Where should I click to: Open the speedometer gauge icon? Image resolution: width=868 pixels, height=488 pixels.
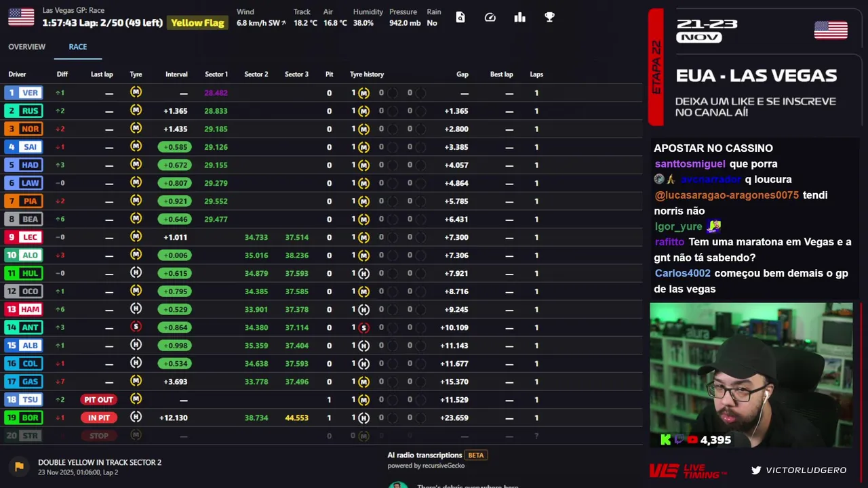pos(490,17)
